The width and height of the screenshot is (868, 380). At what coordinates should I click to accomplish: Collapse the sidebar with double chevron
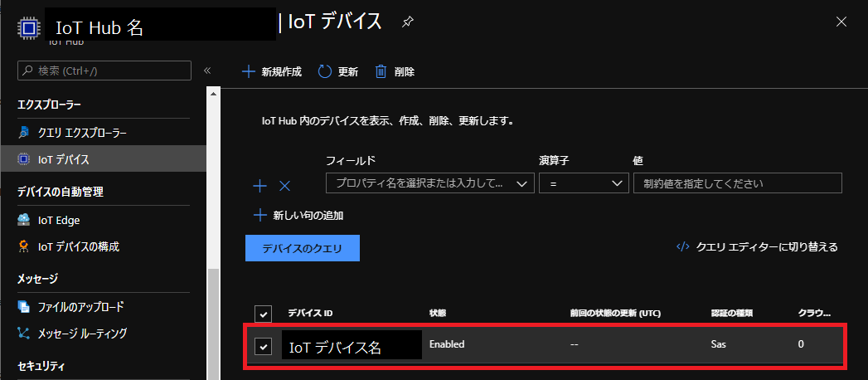coord(207,71)
